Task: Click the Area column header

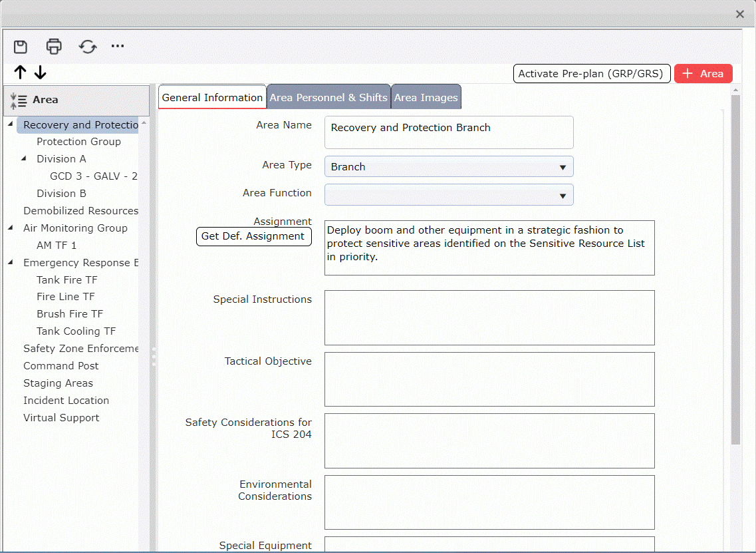Action: (76, 100)
